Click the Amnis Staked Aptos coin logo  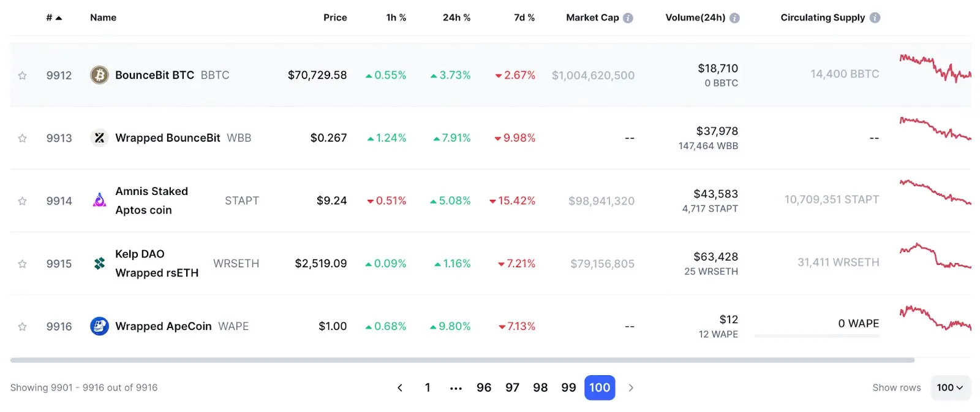click(x=99, y=200)
